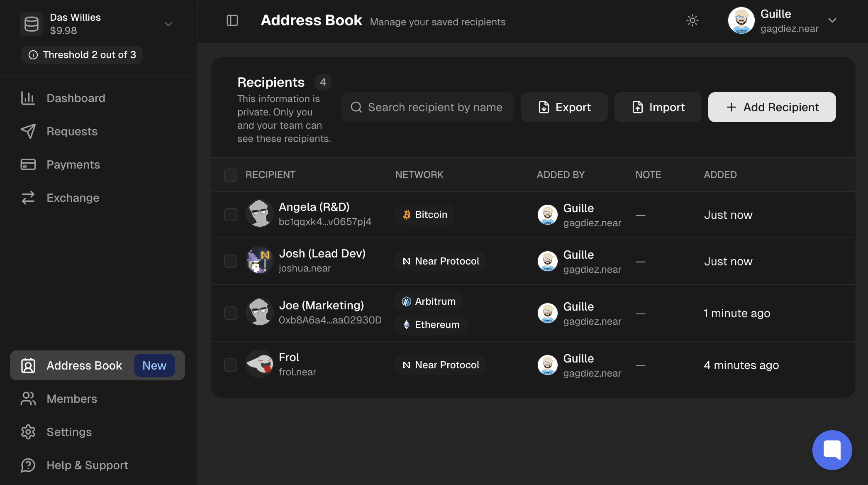Open the Dashboard section
This screenshot has width=868, height=485.
[76, 98]
